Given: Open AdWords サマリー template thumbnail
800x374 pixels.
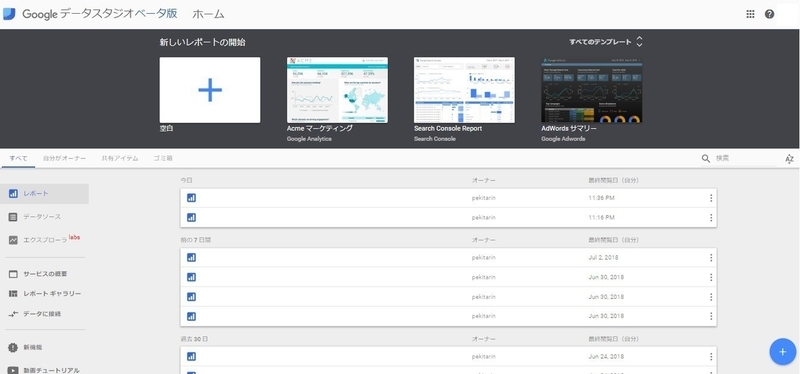Looking at the screenshot, I should [x=591, y=90].
